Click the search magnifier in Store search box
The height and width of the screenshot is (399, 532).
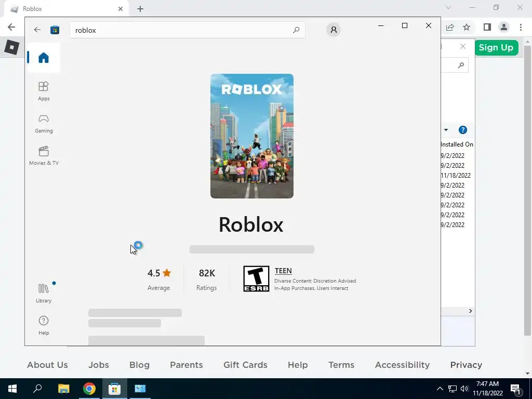(296, 30)
